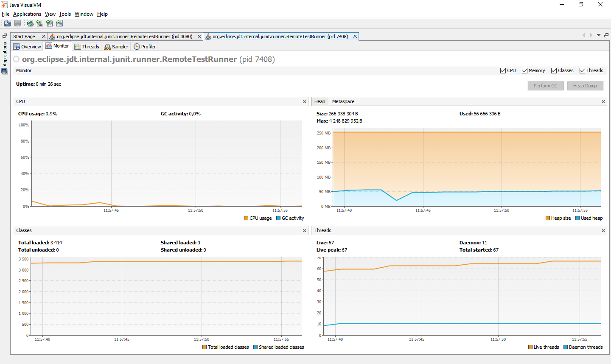Viewport: 611px width, 364px height.
Task: Click Live peak 67 text
Action: pyautogui.click(x=332, y=250)
